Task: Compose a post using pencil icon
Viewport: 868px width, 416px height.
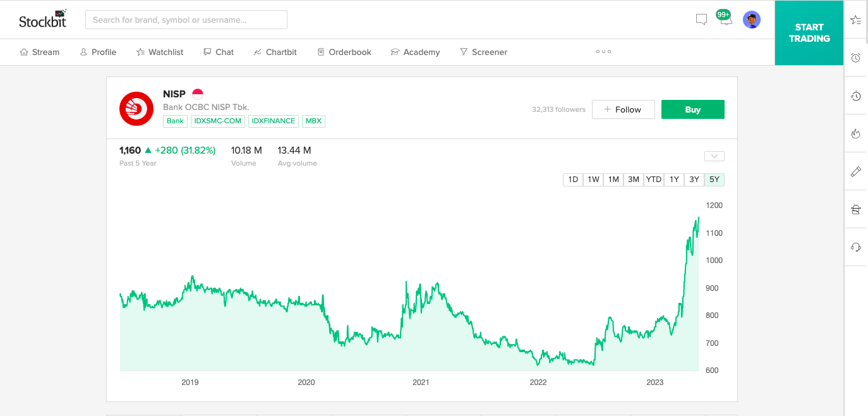Action: tap(855, 171)
